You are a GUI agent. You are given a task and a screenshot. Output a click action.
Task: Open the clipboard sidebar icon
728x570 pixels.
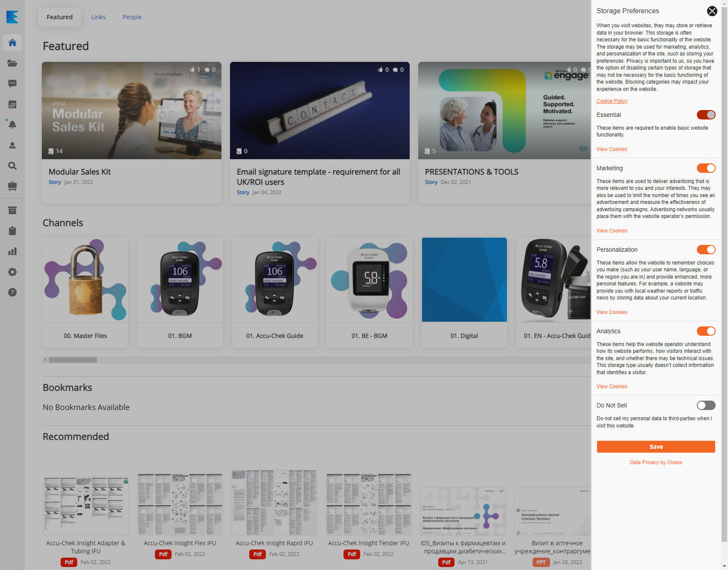(x=12, y=231)
